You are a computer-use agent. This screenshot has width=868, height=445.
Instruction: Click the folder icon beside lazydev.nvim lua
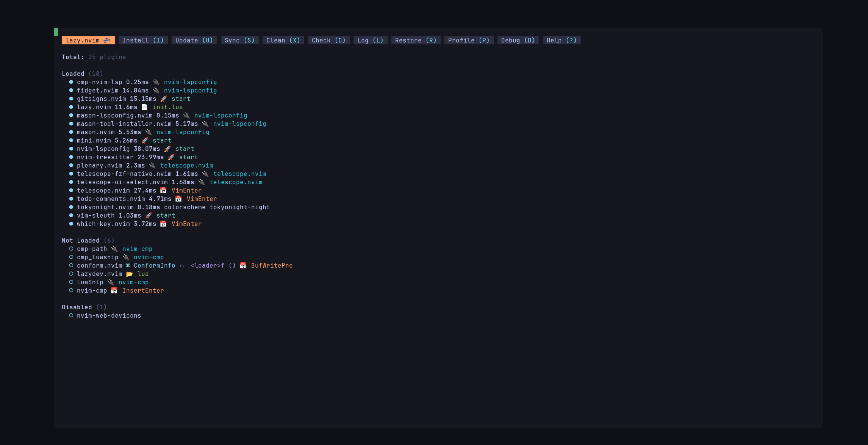[130, 274]
